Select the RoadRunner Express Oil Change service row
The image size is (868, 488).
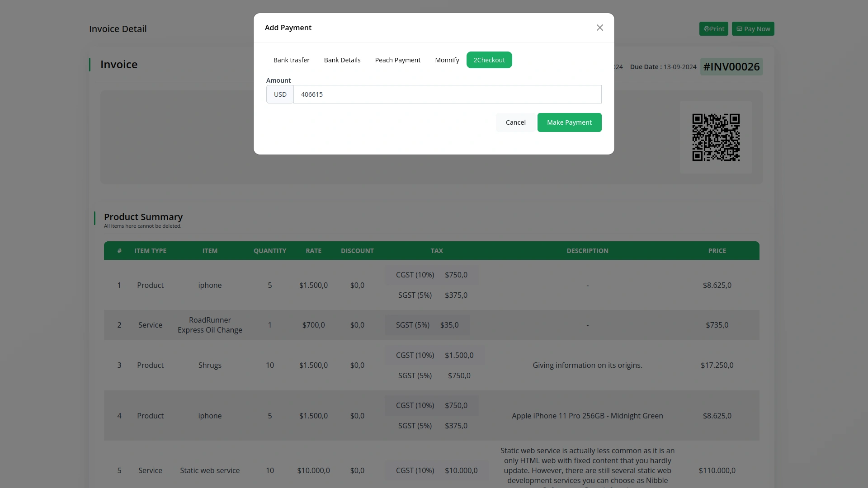[x=210, y=325]
